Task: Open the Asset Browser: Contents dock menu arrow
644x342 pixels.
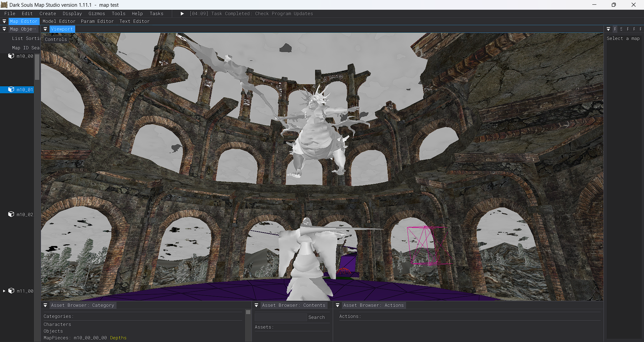Action: pyautogui.click(x=256, y=305)
